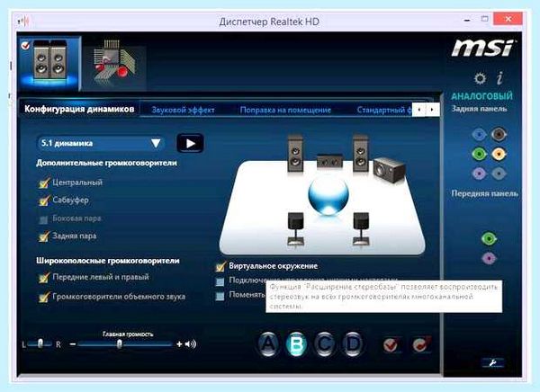
Task: Click the black rear panel jack
Action: click(x=499, y=134)
